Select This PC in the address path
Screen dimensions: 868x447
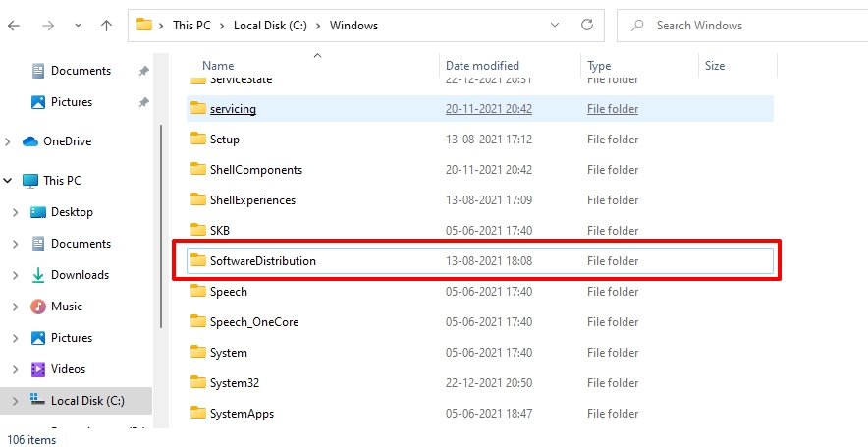[191, 26]
